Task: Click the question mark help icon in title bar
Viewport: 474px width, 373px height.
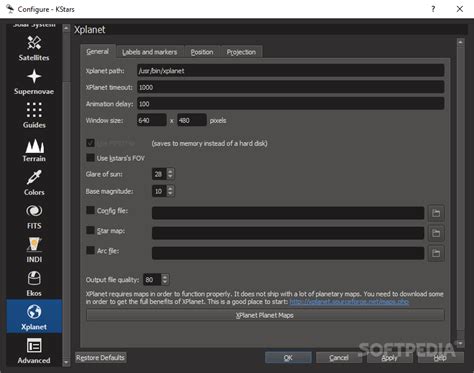Action: [433, 9]
